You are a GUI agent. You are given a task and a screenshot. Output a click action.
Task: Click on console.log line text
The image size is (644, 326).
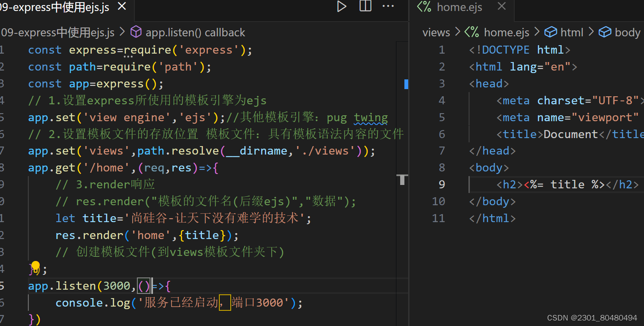click(x=179, y=303)
